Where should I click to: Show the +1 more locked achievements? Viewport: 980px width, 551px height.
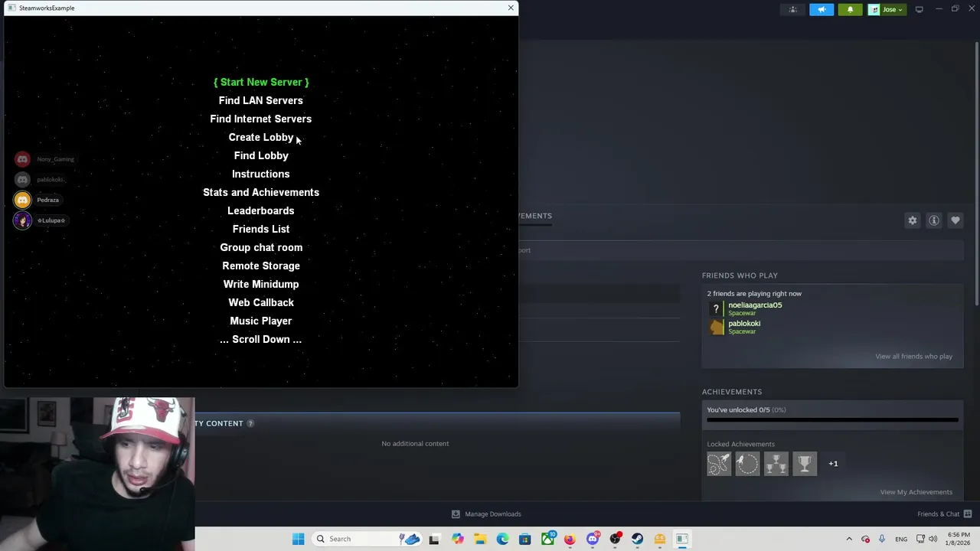pyautogui.click(x=833, y=464)
